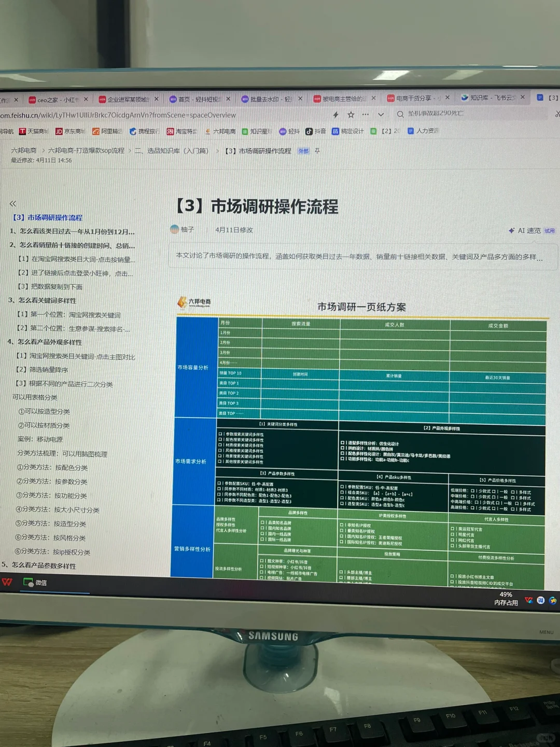Open the 知识星球 bookmark icon
560x747 pixels.
coord(245,131)
